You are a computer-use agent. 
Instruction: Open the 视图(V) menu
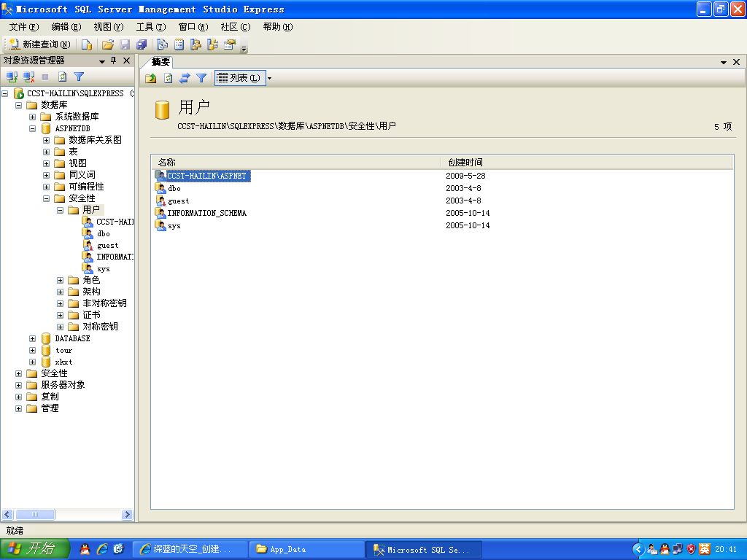[109, 27]
